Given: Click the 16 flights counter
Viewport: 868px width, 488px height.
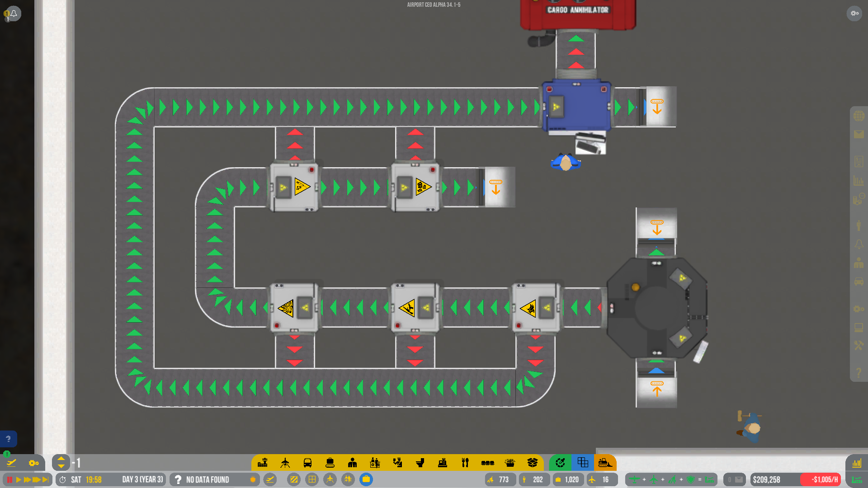Looking at the screenshot, I should pos(602,479).
